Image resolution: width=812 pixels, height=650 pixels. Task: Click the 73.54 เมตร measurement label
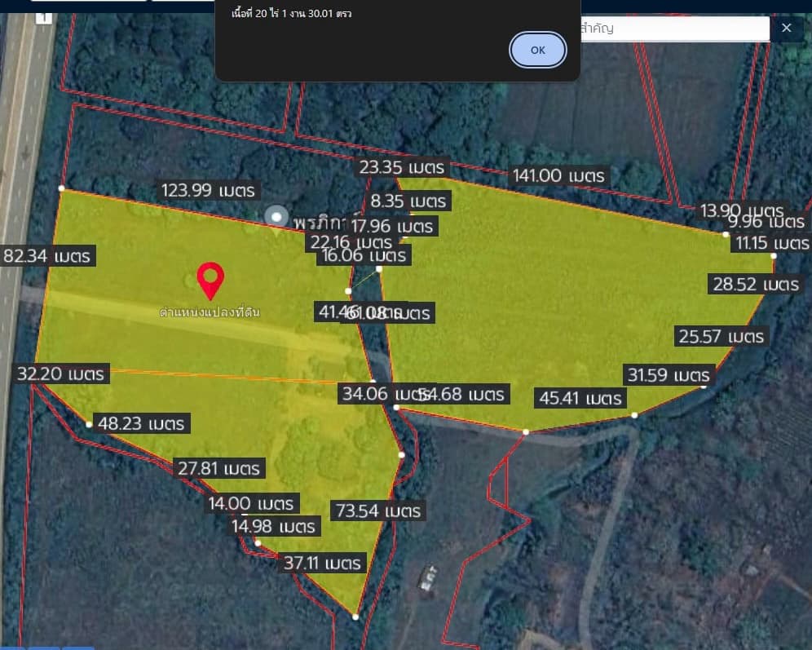pos(377,511)
